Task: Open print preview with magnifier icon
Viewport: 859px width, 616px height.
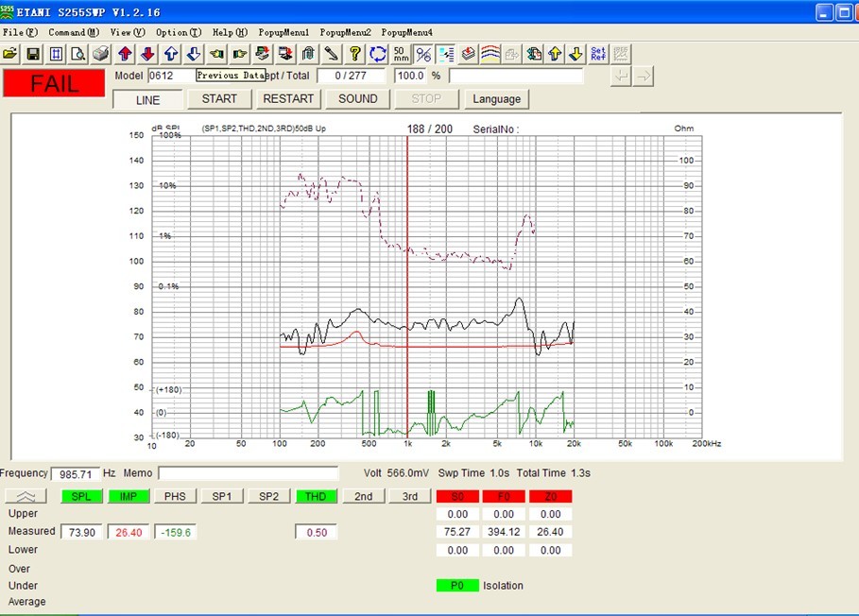Action: [x=78, y=54]
